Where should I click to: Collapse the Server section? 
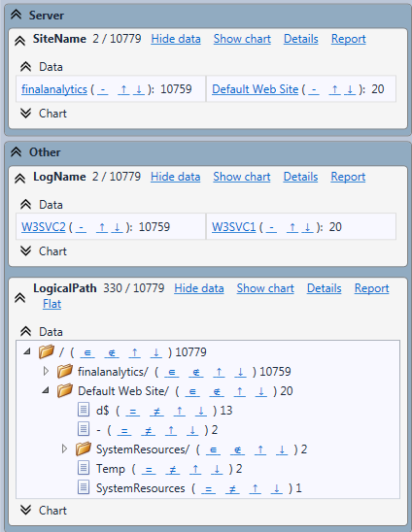[x=16, y=15]
